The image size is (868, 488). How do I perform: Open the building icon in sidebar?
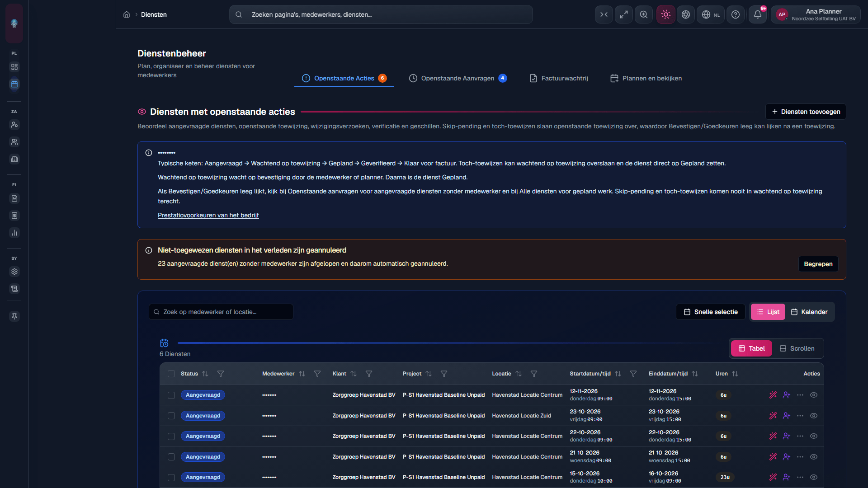(14, 159)
